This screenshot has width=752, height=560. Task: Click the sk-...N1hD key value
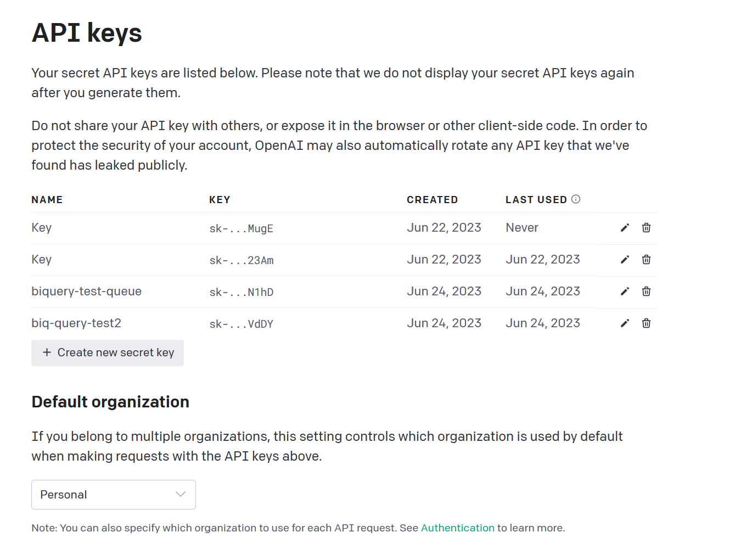[241, 292]
